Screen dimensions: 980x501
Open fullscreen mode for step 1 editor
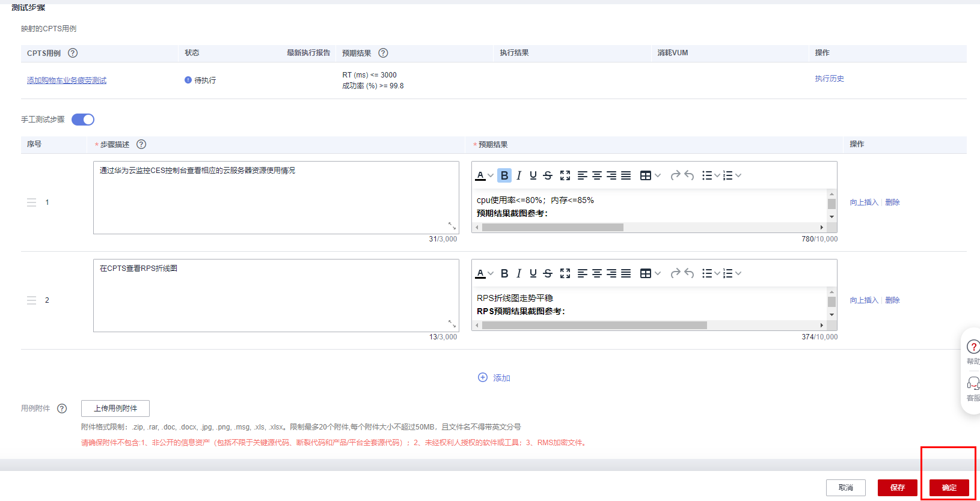565,175
